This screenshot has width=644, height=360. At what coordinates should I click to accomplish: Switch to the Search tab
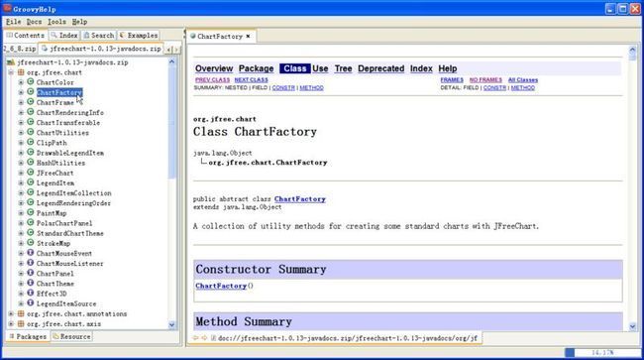(x=99, y=36)
